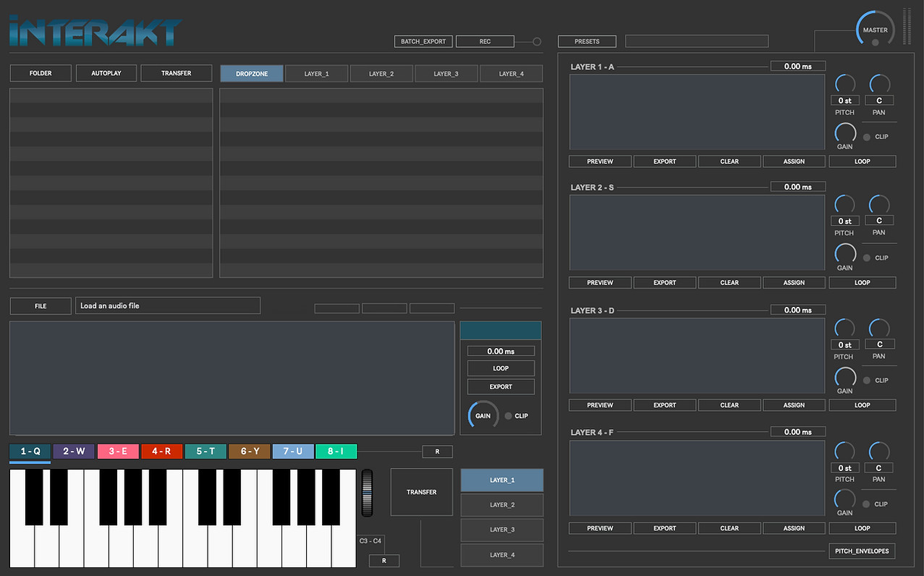This screenshot has width=924, height=576.
Task: Open the C3 - C4 octave range selector
Action: 369,541
